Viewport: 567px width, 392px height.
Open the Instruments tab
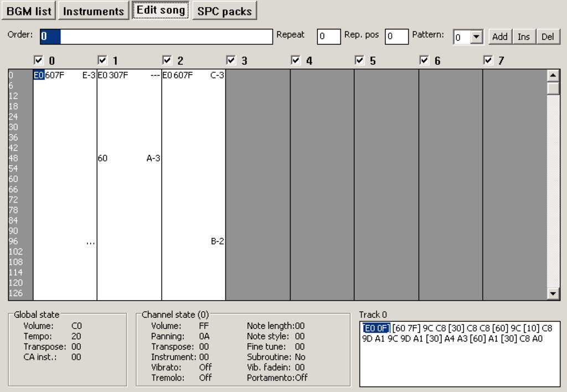pyautogui.click(x=94, y=11)
